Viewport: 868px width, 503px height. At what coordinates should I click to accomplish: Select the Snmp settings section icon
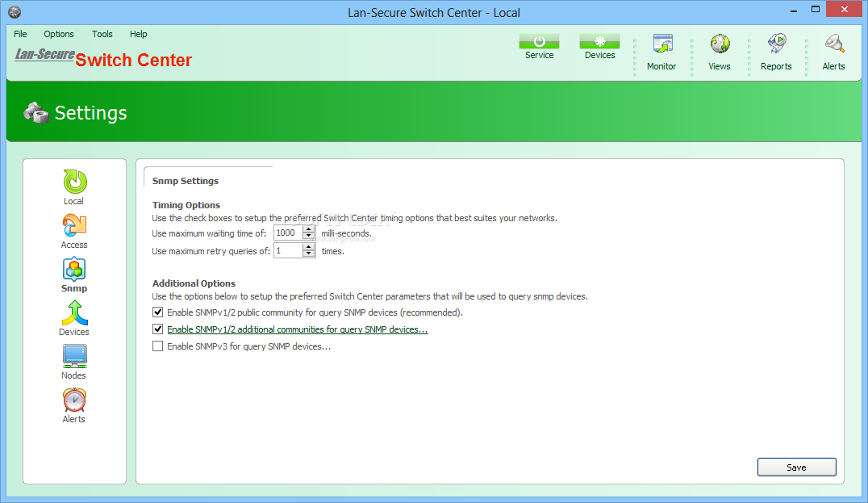click(x=74, y=269)
